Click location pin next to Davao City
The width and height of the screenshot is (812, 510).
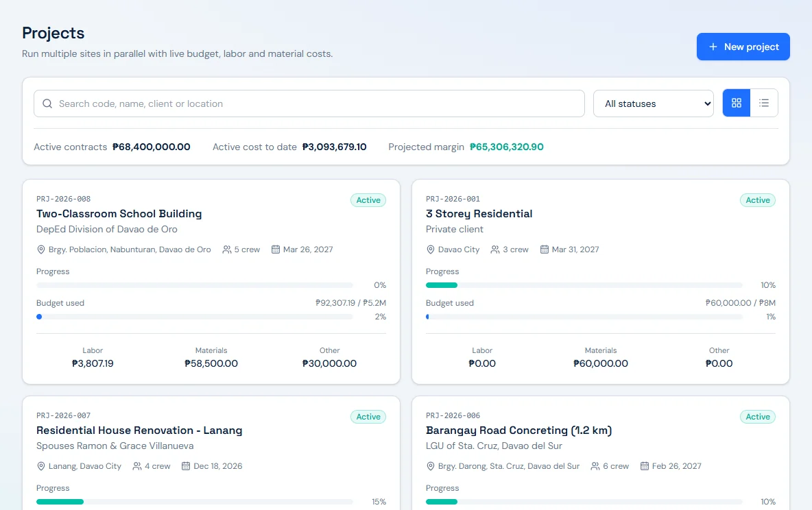pyautogui.click(x=430, y=250)
